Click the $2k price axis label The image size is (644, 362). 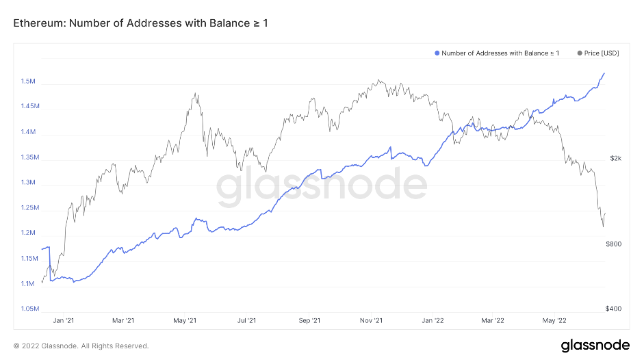pyautogui.click(x=615, y=158)
